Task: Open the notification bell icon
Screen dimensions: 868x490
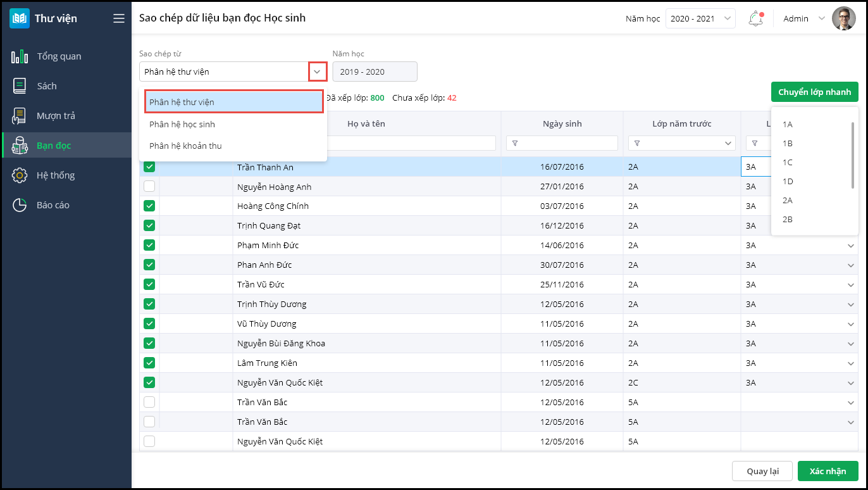Action: pos(755,18)
